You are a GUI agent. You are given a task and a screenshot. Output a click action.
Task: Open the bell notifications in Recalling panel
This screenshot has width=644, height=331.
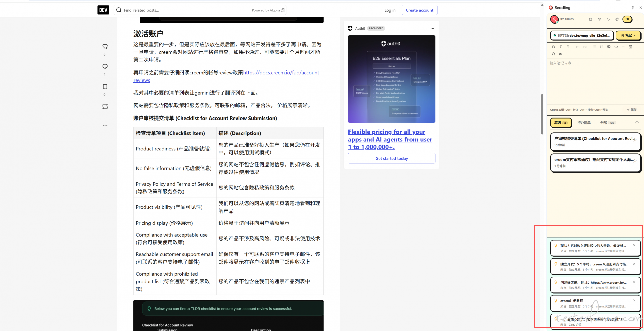[608, 19]
